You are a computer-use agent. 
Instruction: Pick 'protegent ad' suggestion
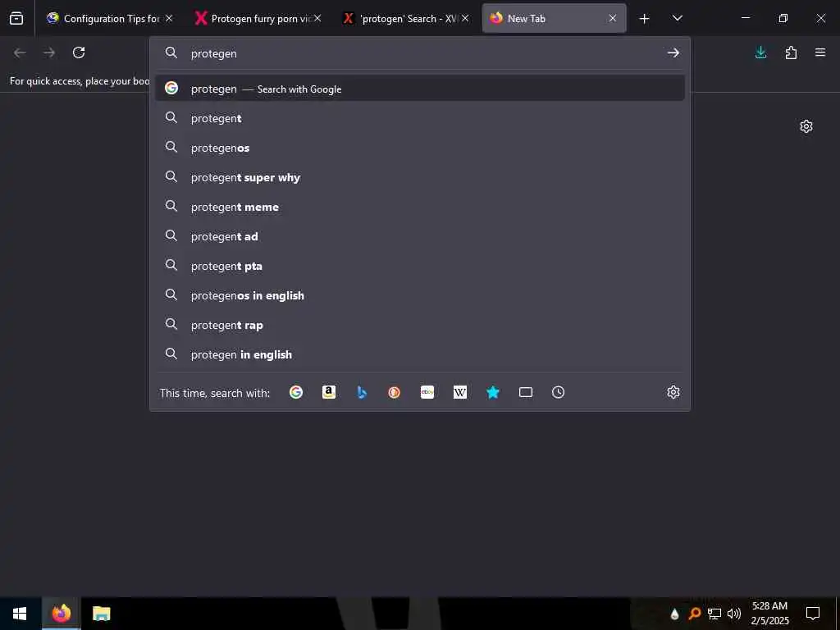click(419, 236)
